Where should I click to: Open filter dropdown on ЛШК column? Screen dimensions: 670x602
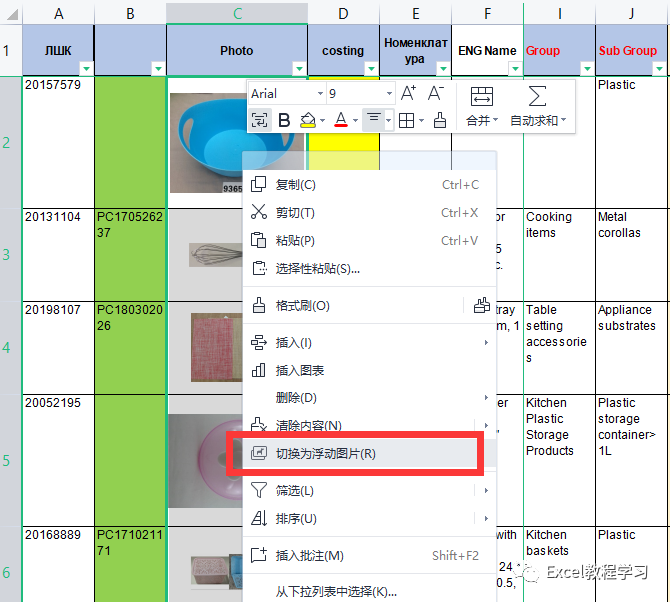tap(86, 68)
